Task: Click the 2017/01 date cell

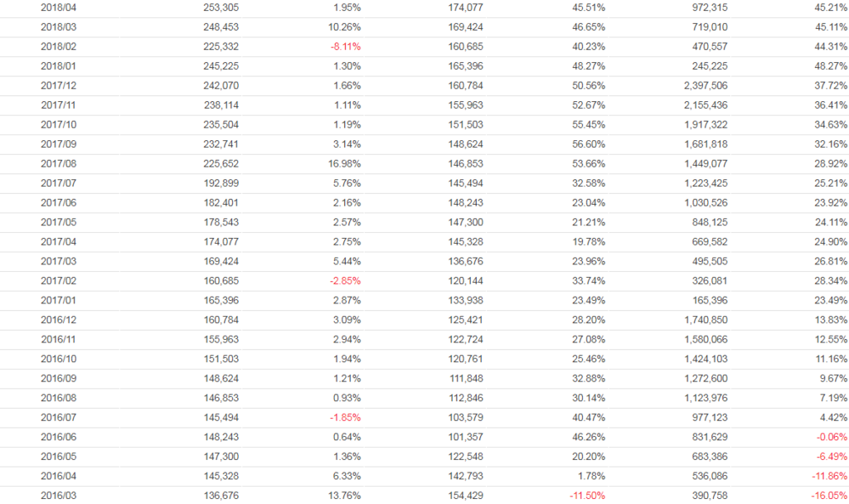Action: [x=56, y=301]
